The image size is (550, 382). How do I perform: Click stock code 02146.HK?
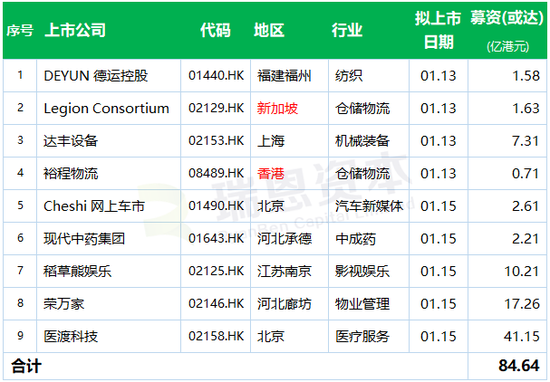coord(216,304)
